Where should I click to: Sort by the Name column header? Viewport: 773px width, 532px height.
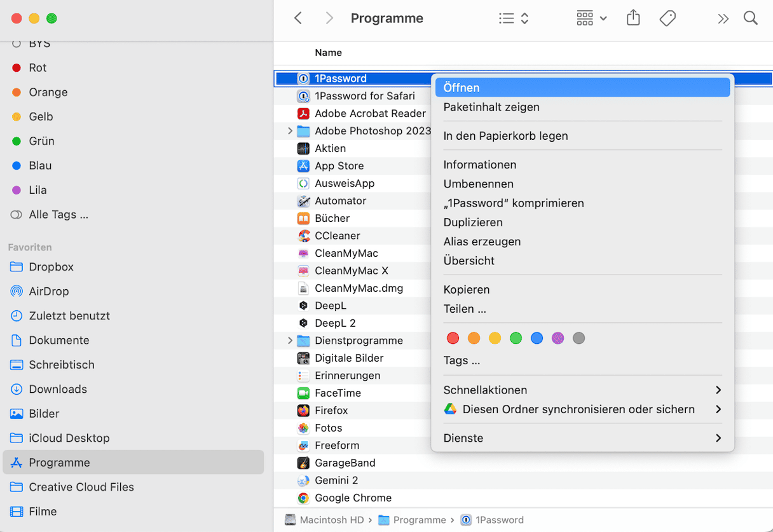click(x=328, y=53)
